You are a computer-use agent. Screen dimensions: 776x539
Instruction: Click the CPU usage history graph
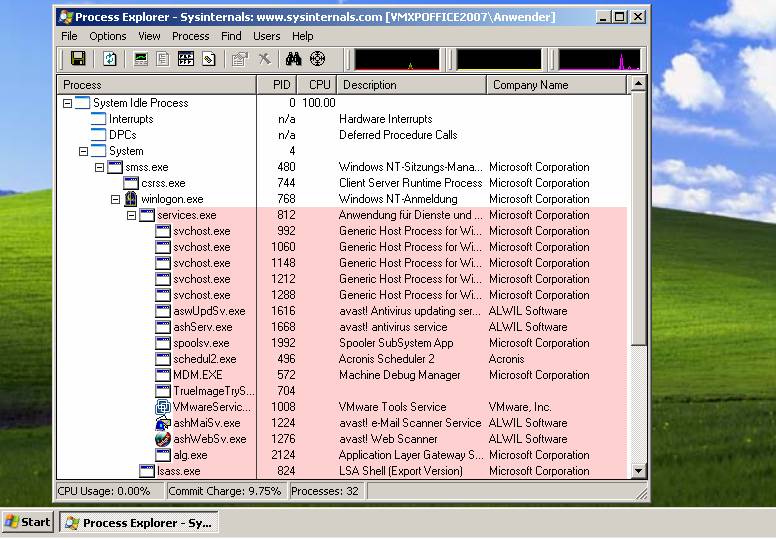(397, 59)
